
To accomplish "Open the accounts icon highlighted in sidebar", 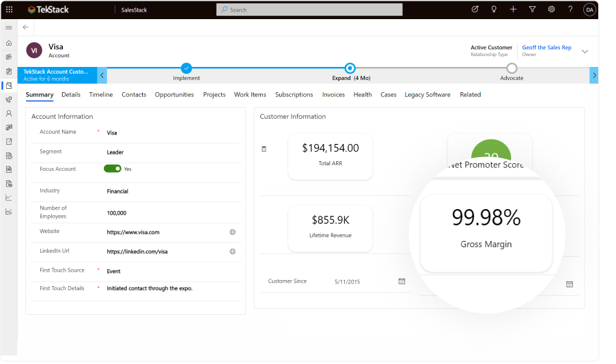I will coord(9,85).
